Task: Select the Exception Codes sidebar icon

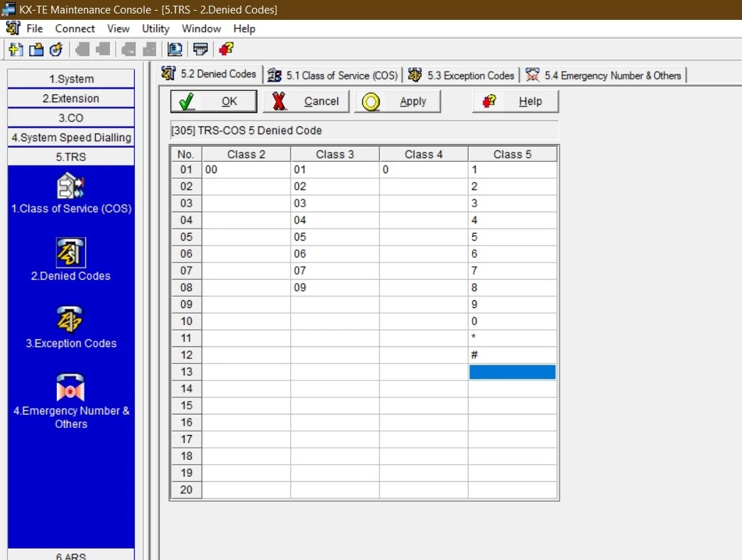Action: [71, 320]
